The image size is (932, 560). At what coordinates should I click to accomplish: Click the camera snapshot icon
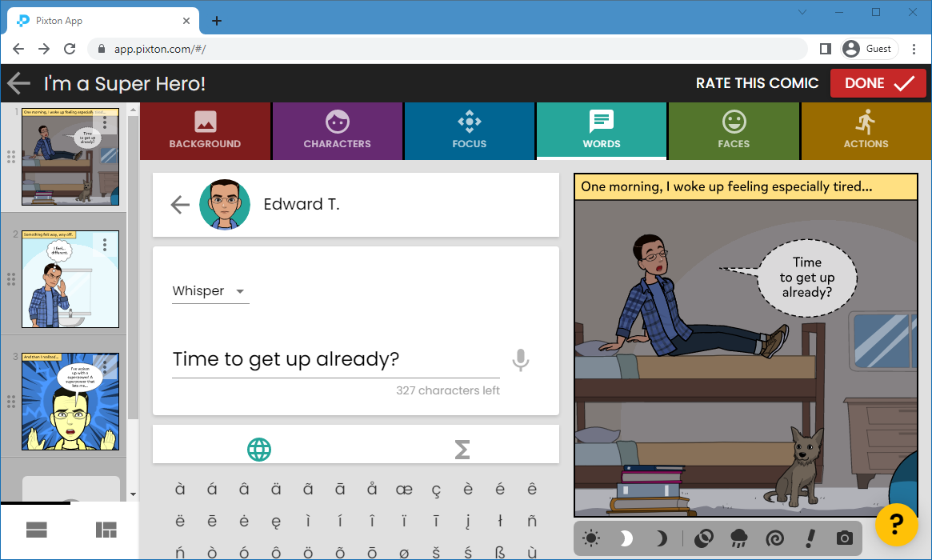[x=844, y=538]
